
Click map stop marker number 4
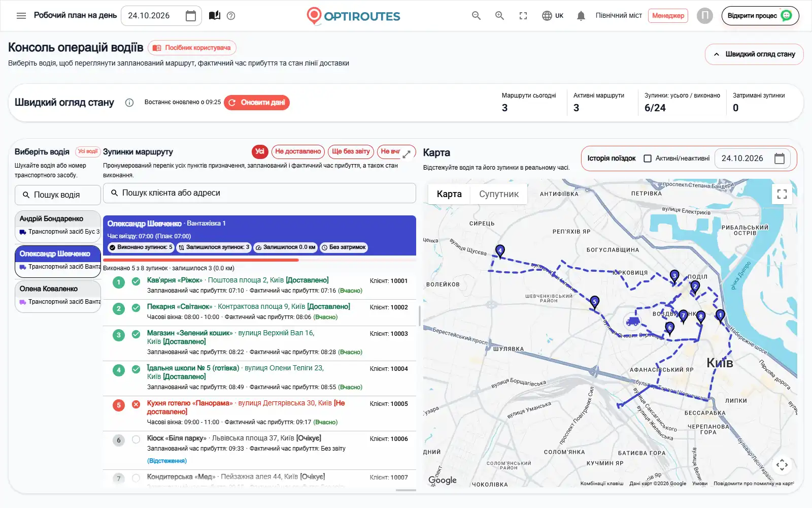coord(500,251)
